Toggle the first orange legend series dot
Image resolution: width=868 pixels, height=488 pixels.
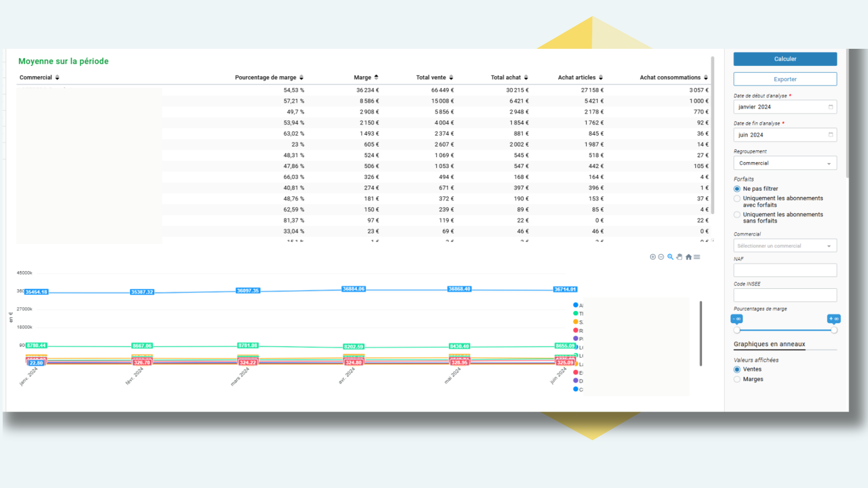pos(576,322)
